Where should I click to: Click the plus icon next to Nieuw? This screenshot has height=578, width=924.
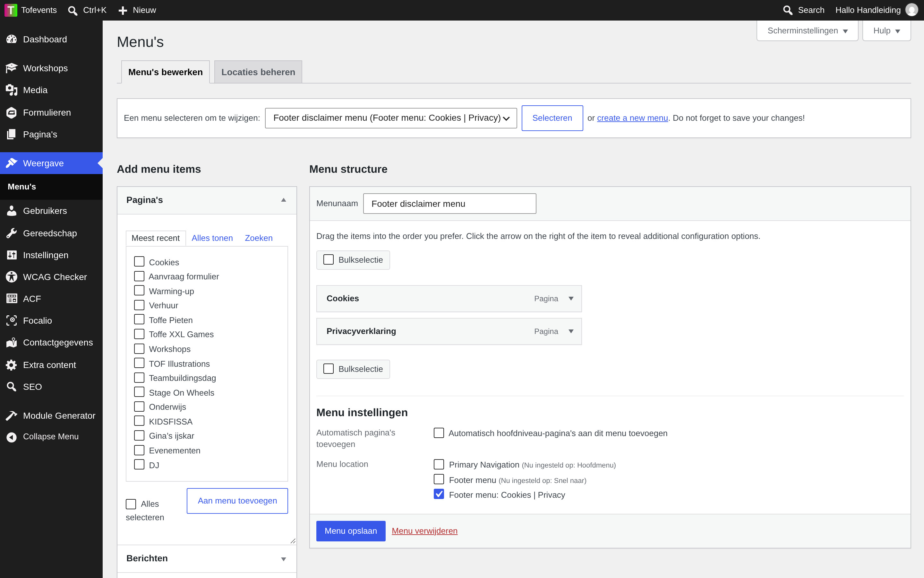point(123,10)
